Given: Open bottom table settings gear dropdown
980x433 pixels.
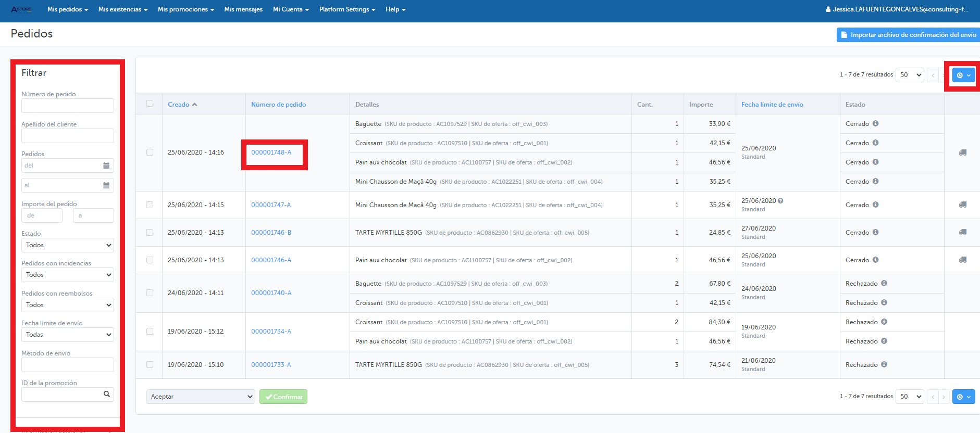Looking at the screenshot, I should [964, 397].
